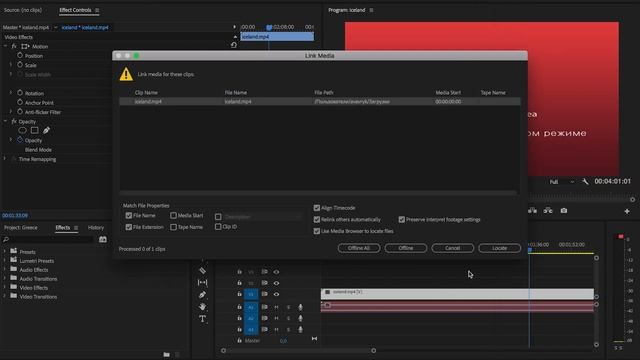This screenshot has height=360, width=640.
Task: Click the Offline button
Action: tap(406, 248)
